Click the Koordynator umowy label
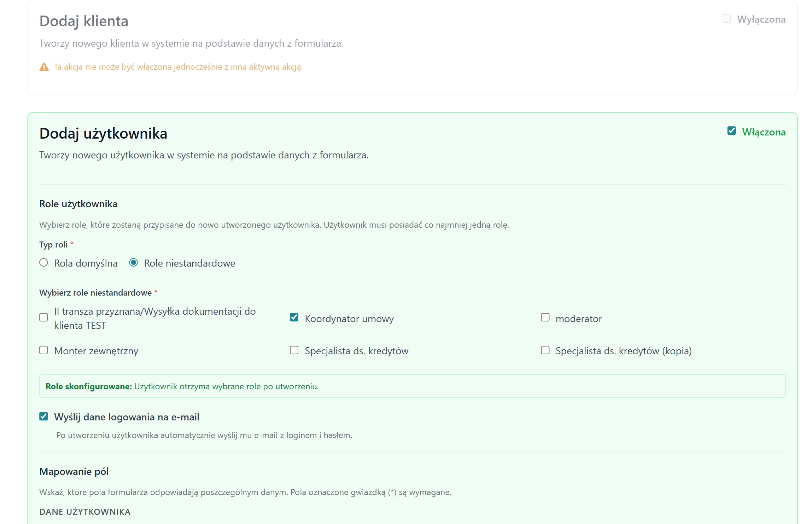The image size is (812, 524). click(x=349, y=319)
